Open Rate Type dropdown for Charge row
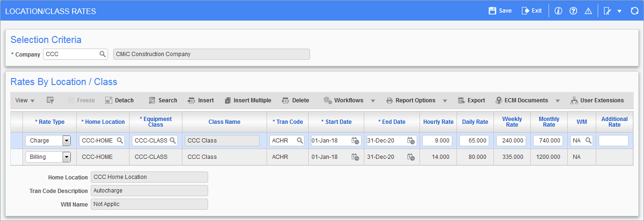Viewport: 644px width, 221px height. point(66,141)
